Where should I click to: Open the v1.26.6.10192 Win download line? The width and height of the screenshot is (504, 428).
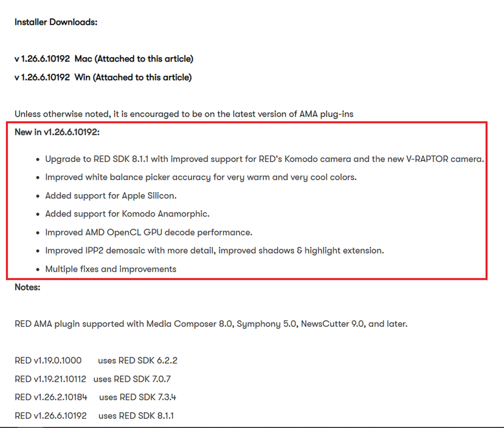(103, 78)
